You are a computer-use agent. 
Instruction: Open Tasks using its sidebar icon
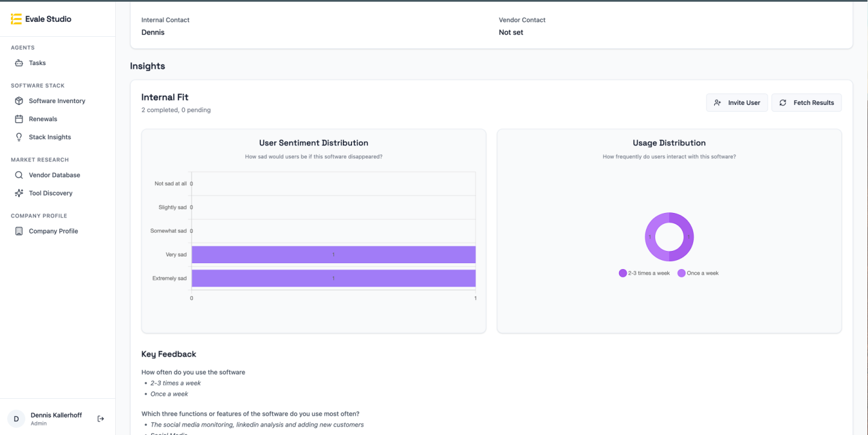[19, 63]
